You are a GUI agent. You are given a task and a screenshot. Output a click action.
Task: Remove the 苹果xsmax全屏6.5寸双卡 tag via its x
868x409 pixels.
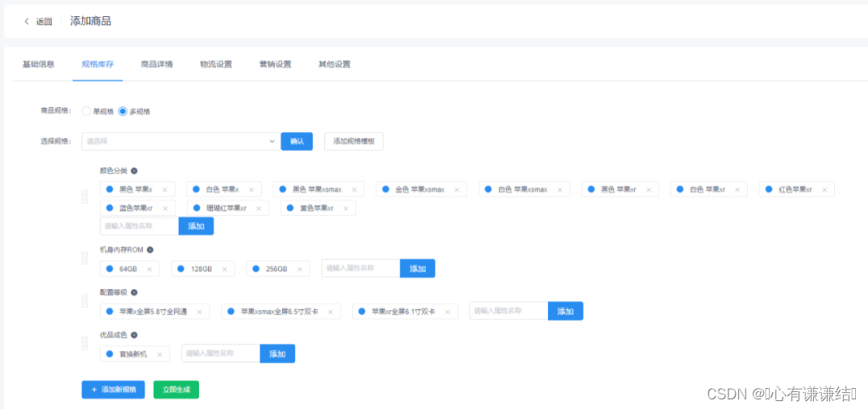(330, 312)
